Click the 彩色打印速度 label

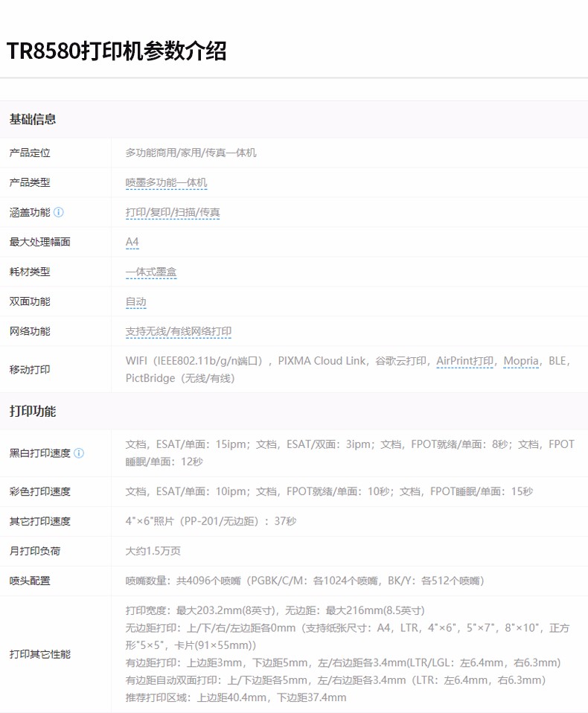point(40,491)
